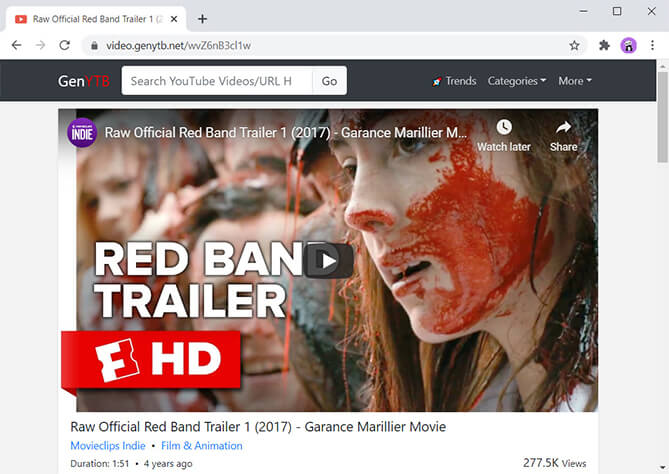Go back to the previous page
The height and width of the screenshot is (474, 669).
click(17, 45)
